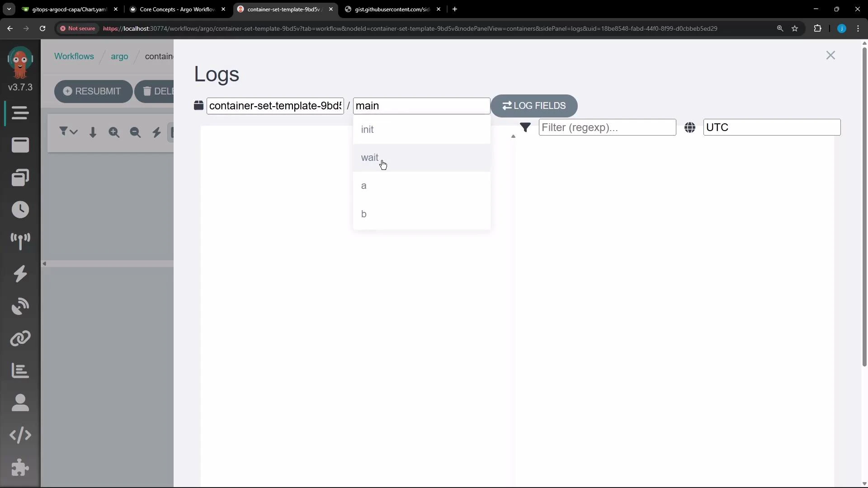The height and width of the screenshot is (488, 868).
Task: Open Reports via the chart sidebar icon
Action: pyautogui.click(x=20, y=371)
